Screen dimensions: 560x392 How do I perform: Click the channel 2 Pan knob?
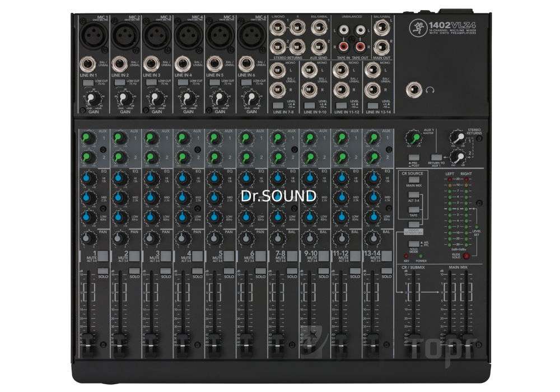(119, 238)
